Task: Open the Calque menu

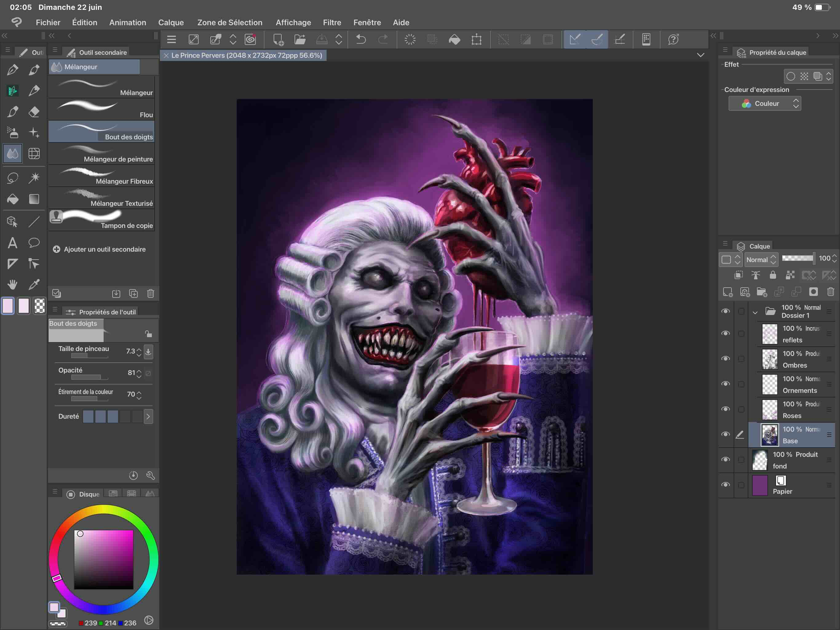Action: (x=171, y=23)
